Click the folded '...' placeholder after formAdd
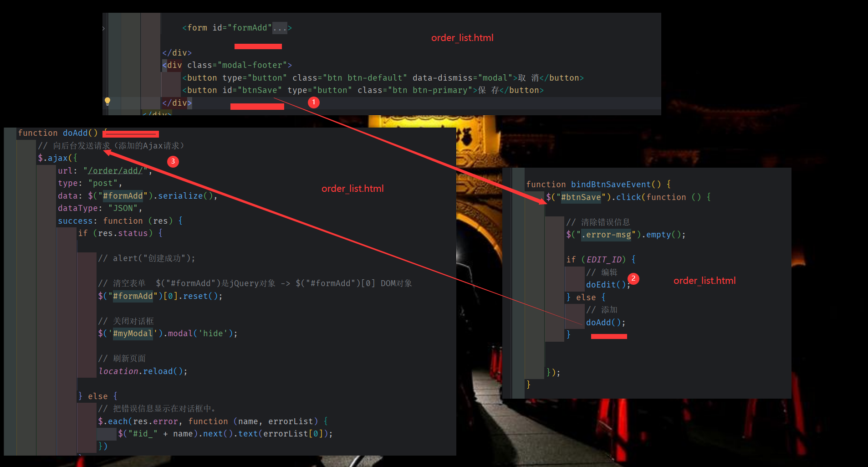The width and height of the screenshot is (868, 467). tap(280, 28)
